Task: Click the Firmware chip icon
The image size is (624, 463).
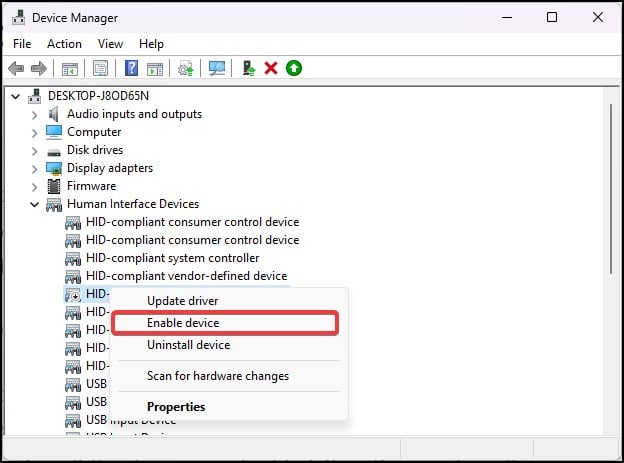Action: click(x=54, y=186)
